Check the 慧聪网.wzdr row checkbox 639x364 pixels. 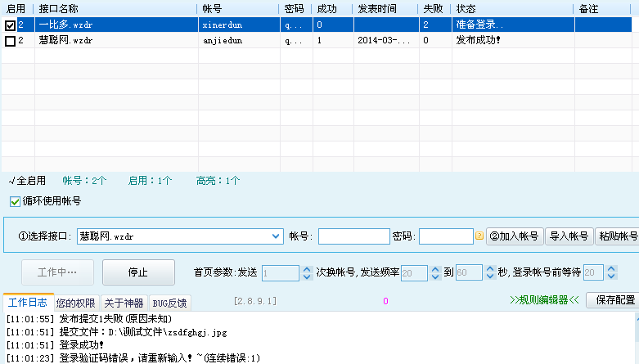(10, 41)
